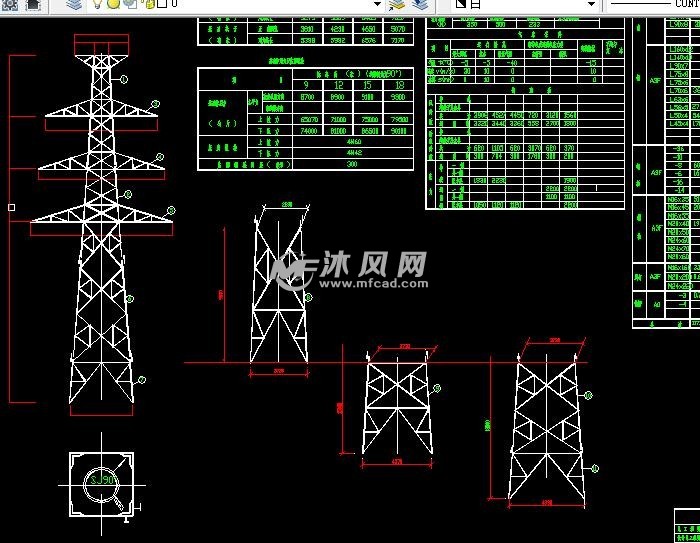The width and height of the screenshot is (700, 543).
Task: Toggle layer 0 freeze sun icon
Action: pos(113,4)
